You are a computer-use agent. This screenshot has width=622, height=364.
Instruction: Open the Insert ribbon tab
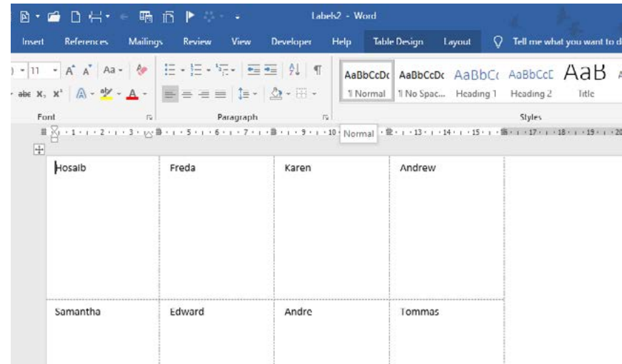click(33, 41)
